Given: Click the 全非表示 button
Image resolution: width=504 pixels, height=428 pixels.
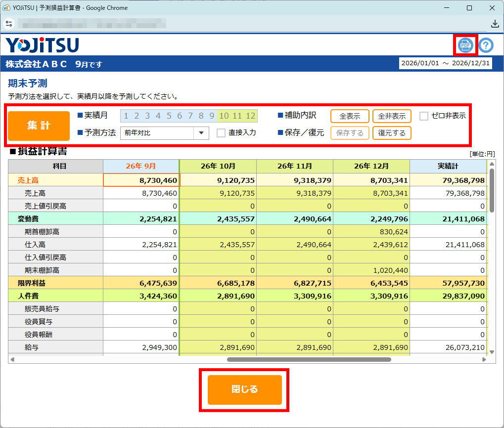Looking at the screenshot, I should (x=392, y=116).
